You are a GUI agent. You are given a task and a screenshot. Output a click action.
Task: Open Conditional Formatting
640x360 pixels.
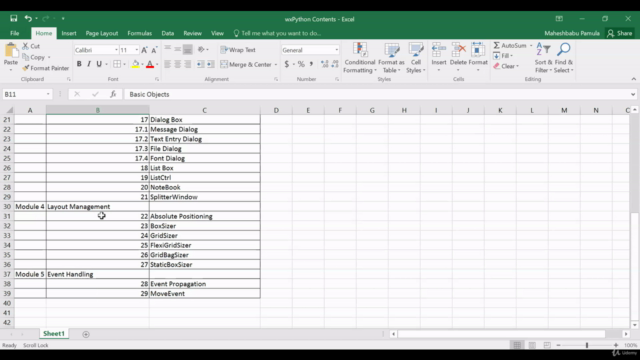point(360,58)
